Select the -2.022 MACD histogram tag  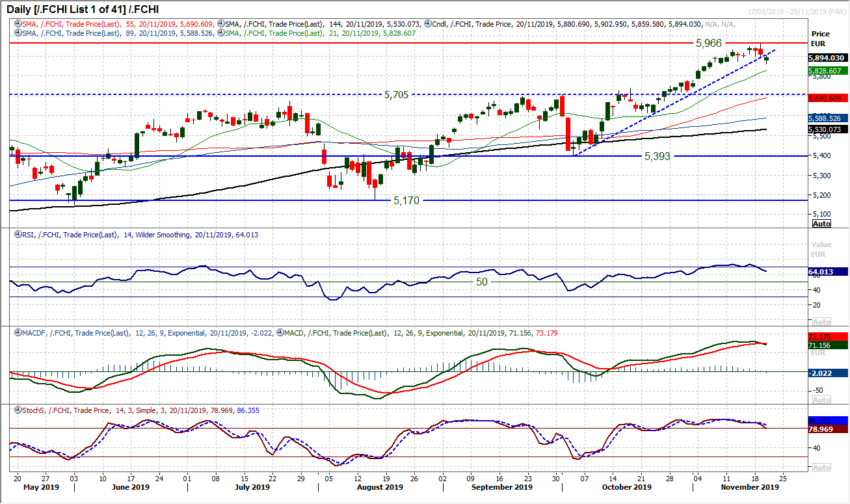828,373
